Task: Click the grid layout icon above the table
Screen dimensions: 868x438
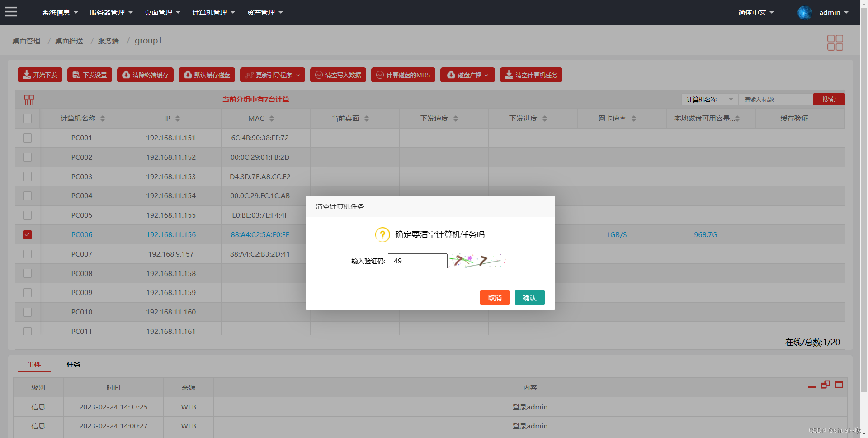Action: [29, 99]
